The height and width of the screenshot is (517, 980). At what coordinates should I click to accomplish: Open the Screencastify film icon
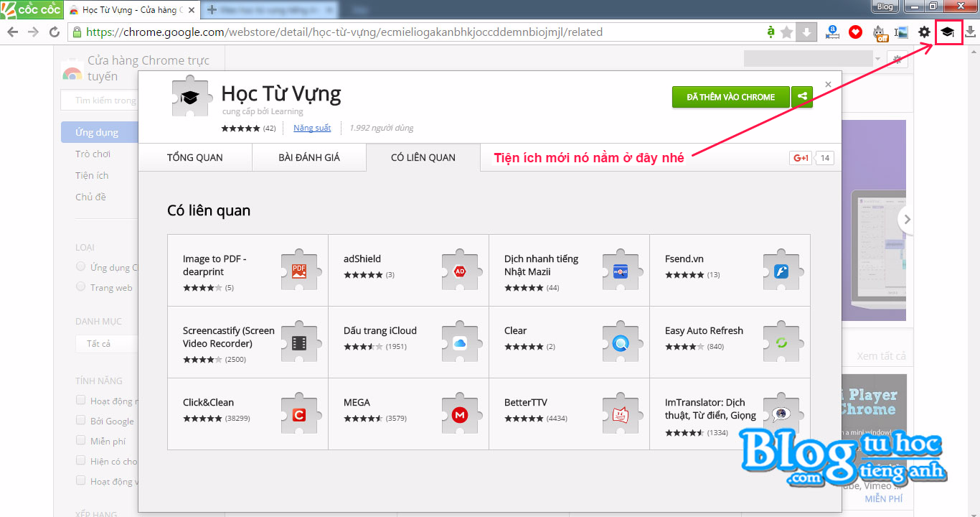[300, 342]
